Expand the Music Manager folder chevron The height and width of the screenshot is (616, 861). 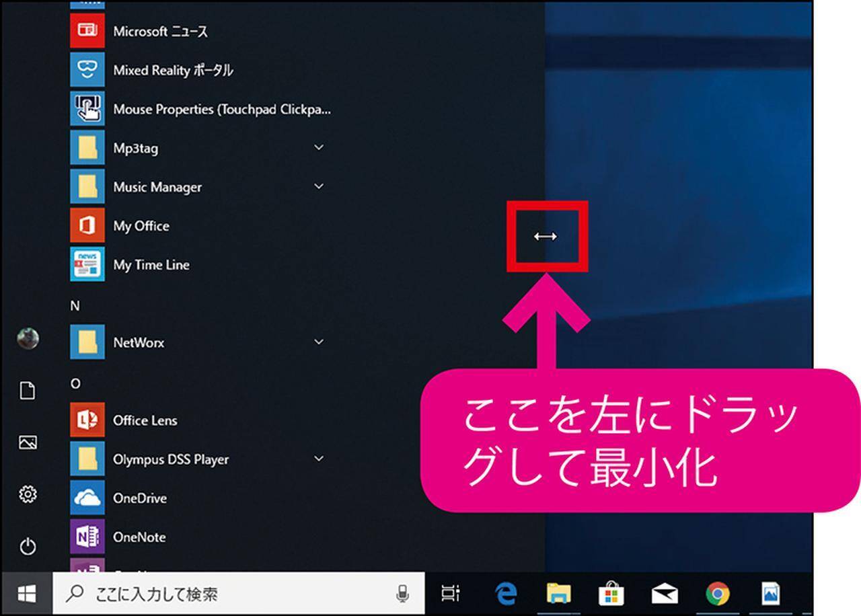(319, 186)
